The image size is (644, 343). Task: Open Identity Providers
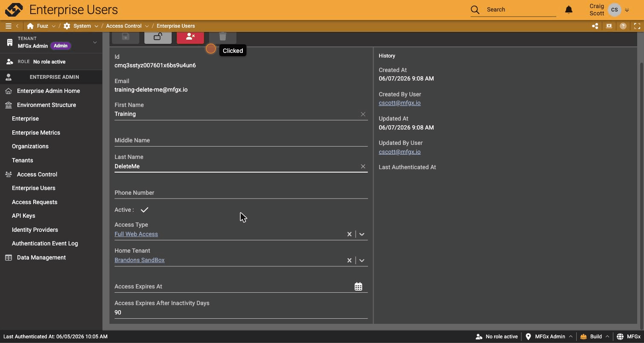pos(35,230)
